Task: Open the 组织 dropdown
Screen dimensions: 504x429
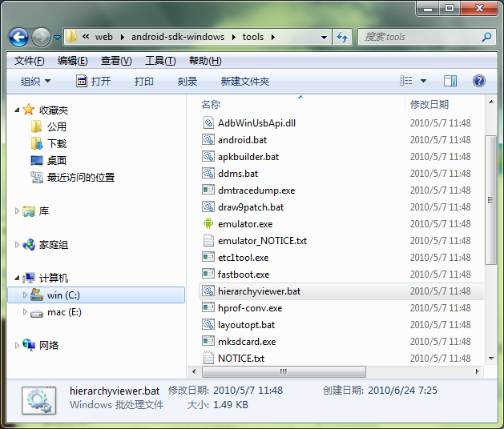Action: (x=35, y=82)
